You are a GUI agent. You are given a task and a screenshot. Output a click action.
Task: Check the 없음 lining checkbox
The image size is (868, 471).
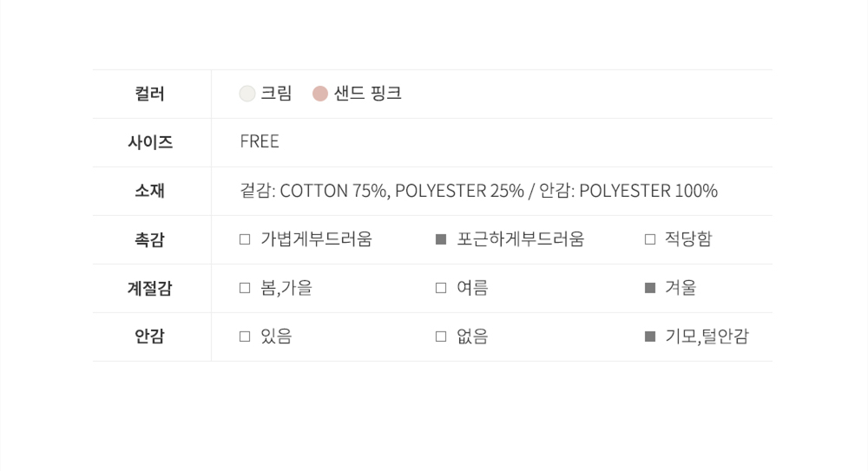pyautogui.click(x=441, y=337)
